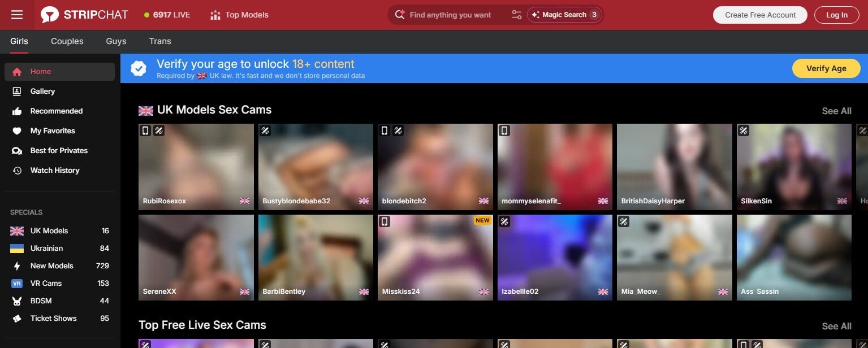
Task: Open See All for UK Models
Action: click(836, 111)
